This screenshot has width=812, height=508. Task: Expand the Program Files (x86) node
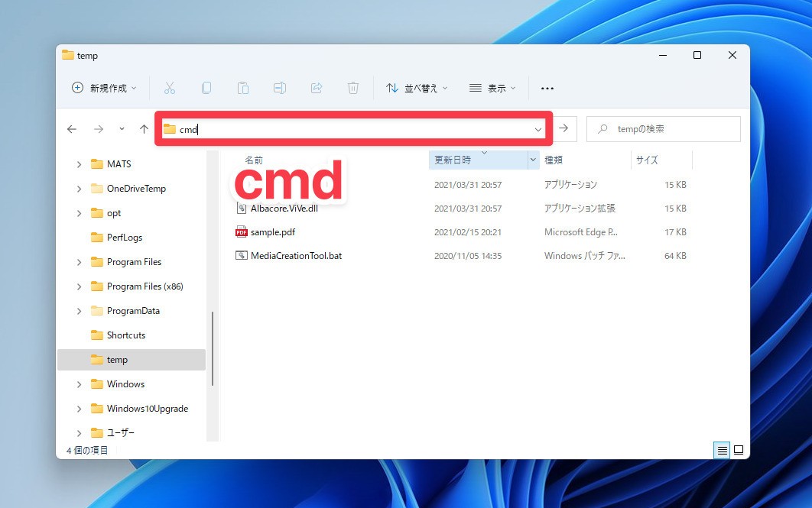(x=79, y=286)
